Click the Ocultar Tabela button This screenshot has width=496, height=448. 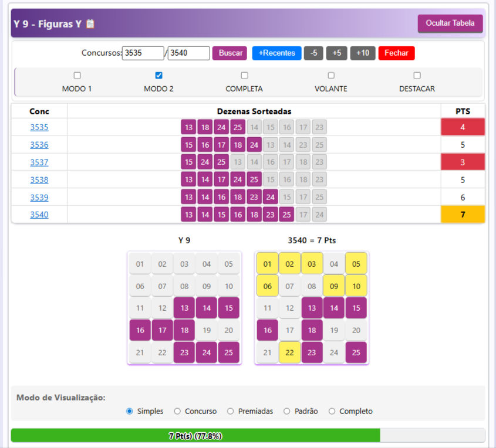tap(450, 23)
